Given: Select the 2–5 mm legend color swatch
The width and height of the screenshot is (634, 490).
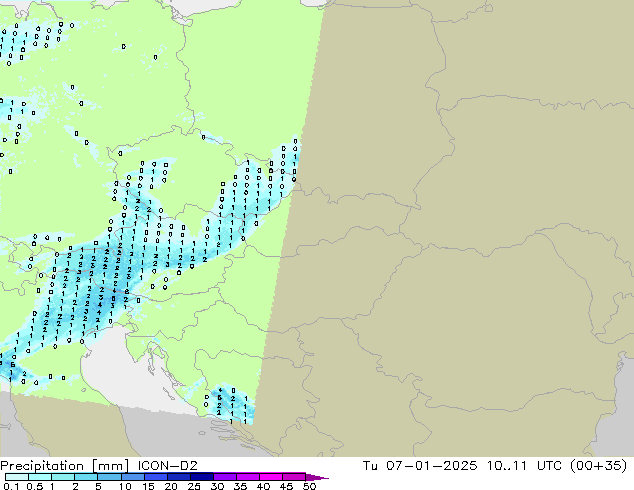Looking at the screenshot, I should pos(86,477).
